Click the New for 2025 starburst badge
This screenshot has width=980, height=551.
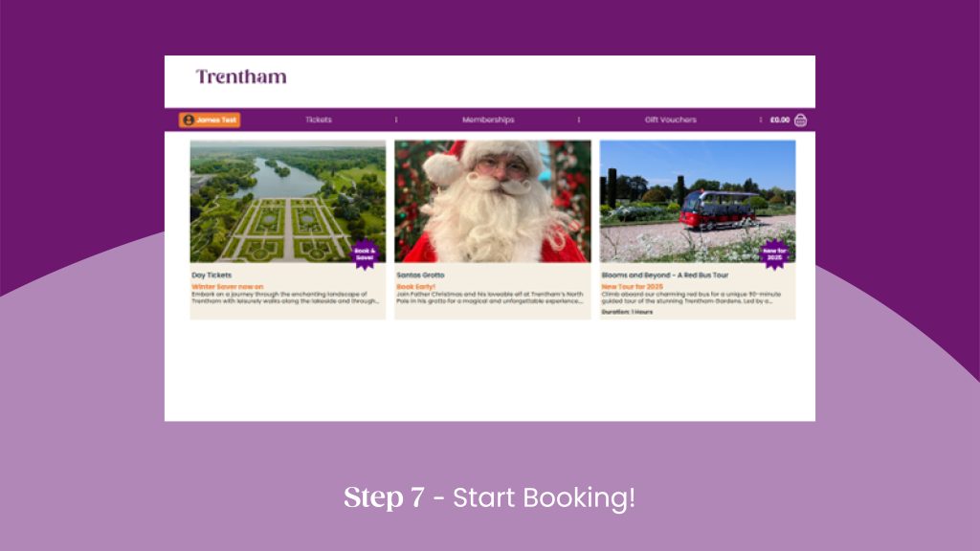pyautogui.click(x=774, y=254)
